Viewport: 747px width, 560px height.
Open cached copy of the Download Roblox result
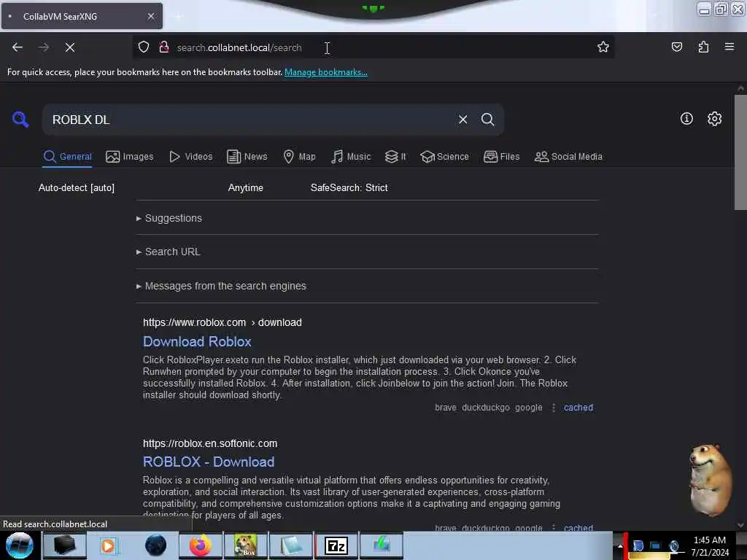pyautogui.click(x=578, y=408)
